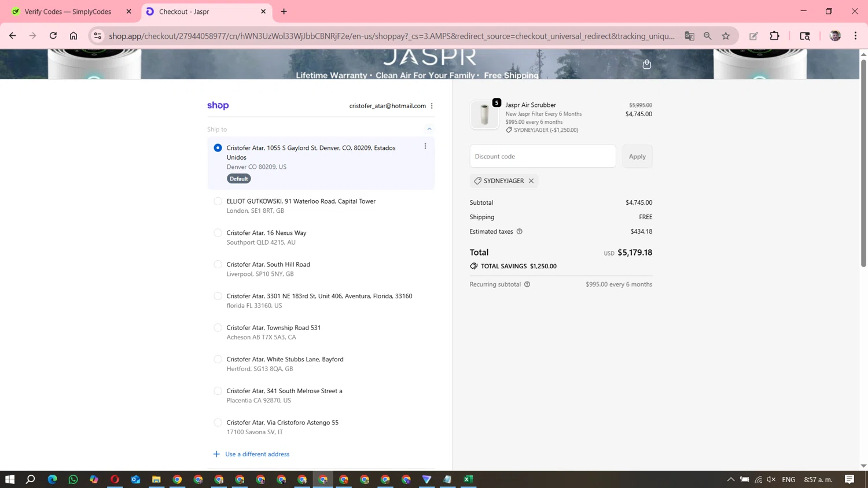Open the Opera browser taskbar icon
Image resolution: width=868 pixels, height=488 pixels.
point(115,479)
